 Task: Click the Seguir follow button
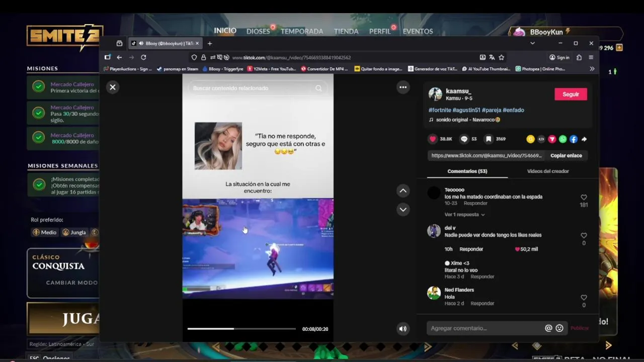[571, 94]
